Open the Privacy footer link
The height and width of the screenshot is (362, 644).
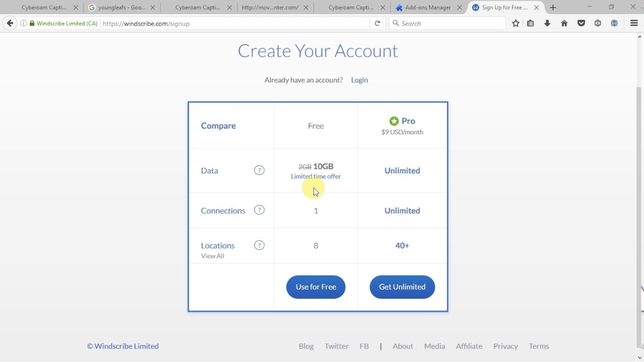click(x=506, y=346)
